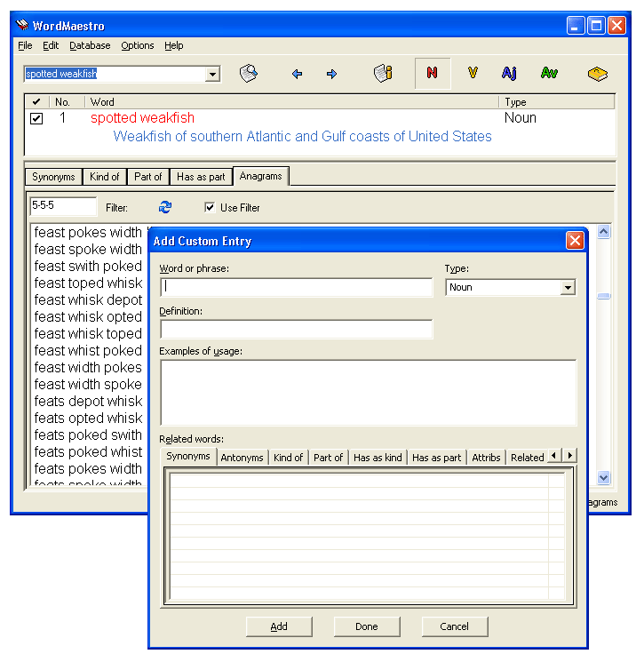Image resolution: width=644 pixels, height=662 pixels.
Task: Close the Add Custom Entry dialog
Action: tap(575, 241)
